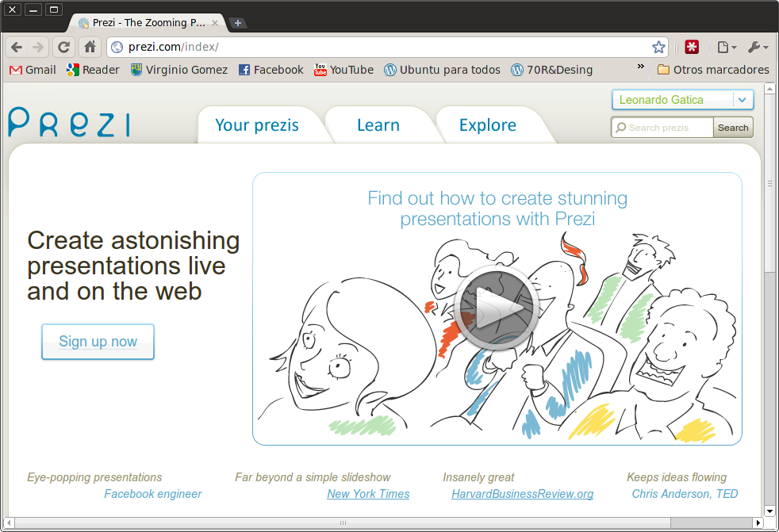Click the browser Forward arrow

(38, 48)
